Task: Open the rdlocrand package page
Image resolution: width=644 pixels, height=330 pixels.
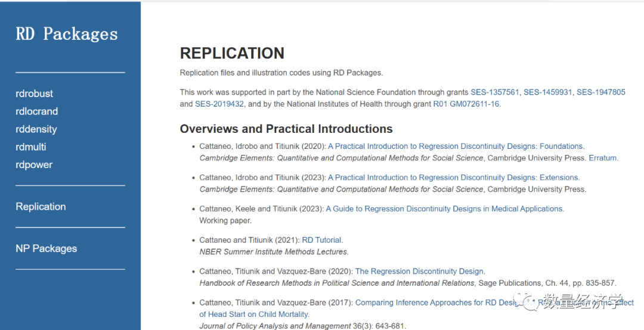Action: pyautogui.click(x=37, y=111)
